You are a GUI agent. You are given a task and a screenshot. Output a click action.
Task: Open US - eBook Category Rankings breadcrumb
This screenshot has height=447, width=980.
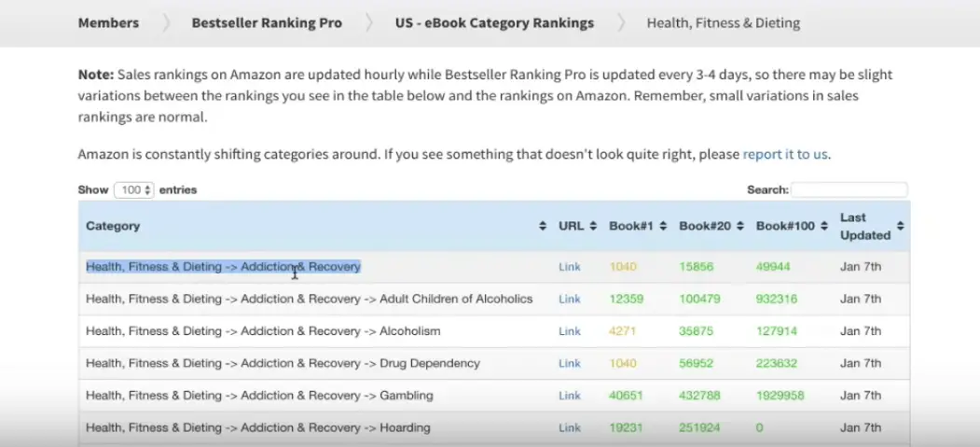click(x=494, y=23)
